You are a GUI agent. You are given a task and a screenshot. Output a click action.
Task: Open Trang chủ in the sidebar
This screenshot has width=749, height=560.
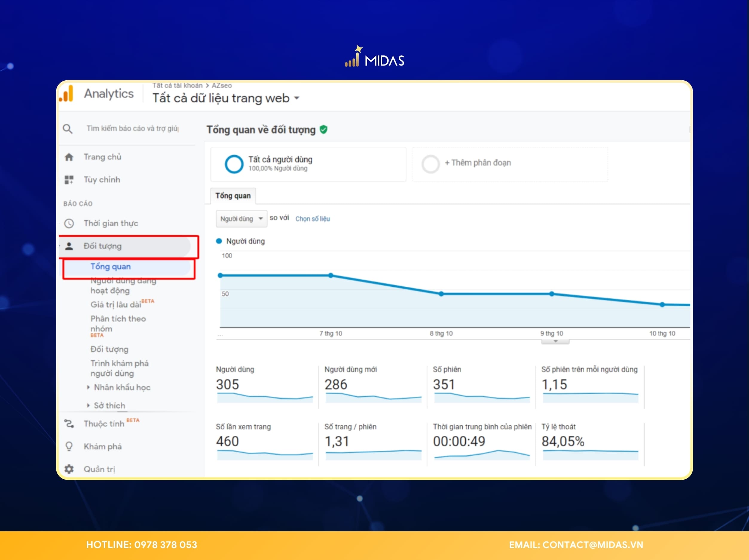[102, 157]
